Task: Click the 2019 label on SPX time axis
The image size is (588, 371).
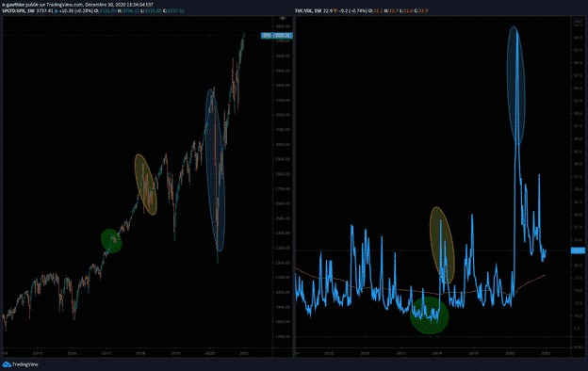Action: pyautogui.click(x=175, y=353)
